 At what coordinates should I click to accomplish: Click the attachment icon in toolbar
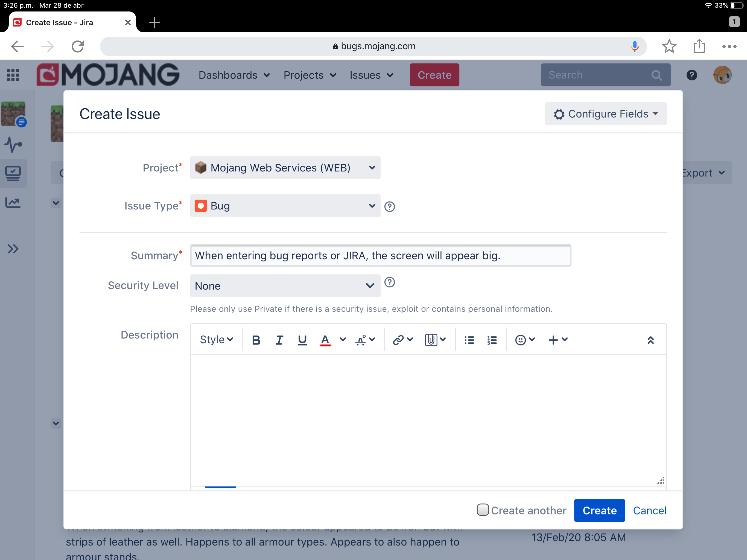[431, 340]
